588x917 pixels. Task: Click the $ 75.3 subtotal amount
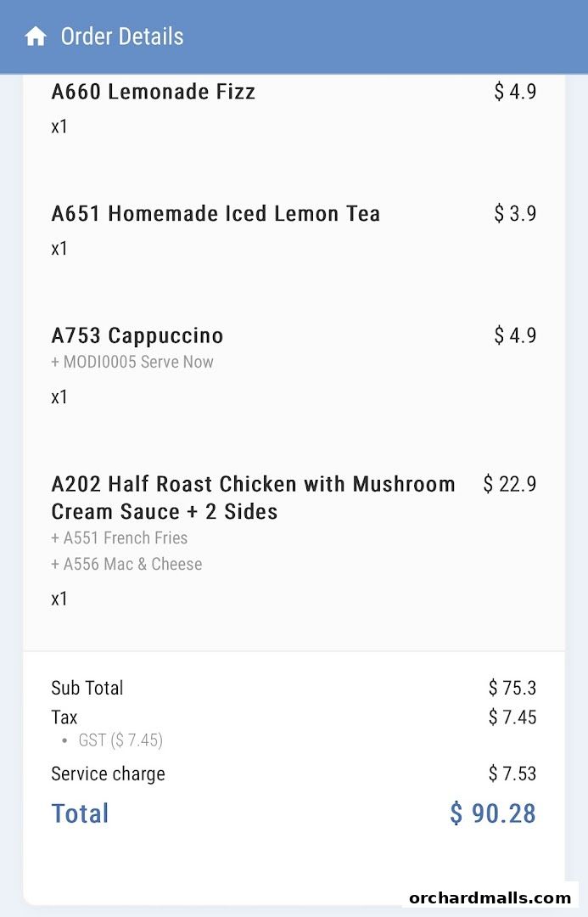[512, 688]
